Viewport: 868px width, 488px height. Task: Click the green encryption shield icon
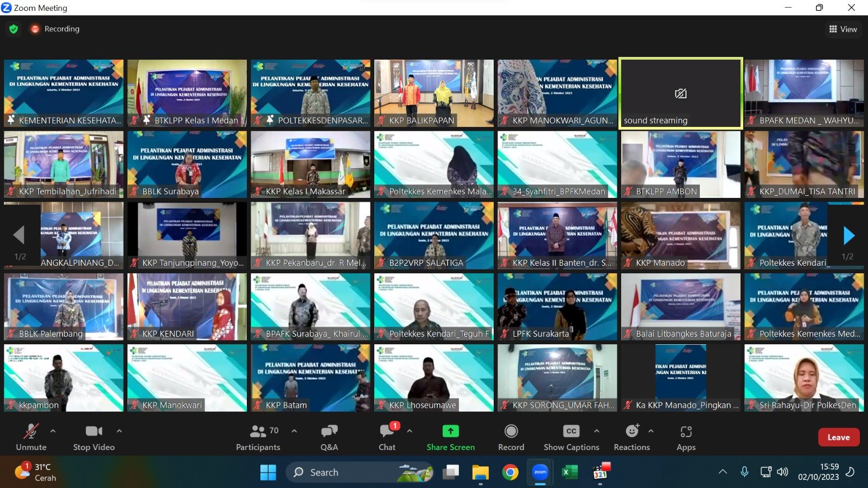coord(14,29)
